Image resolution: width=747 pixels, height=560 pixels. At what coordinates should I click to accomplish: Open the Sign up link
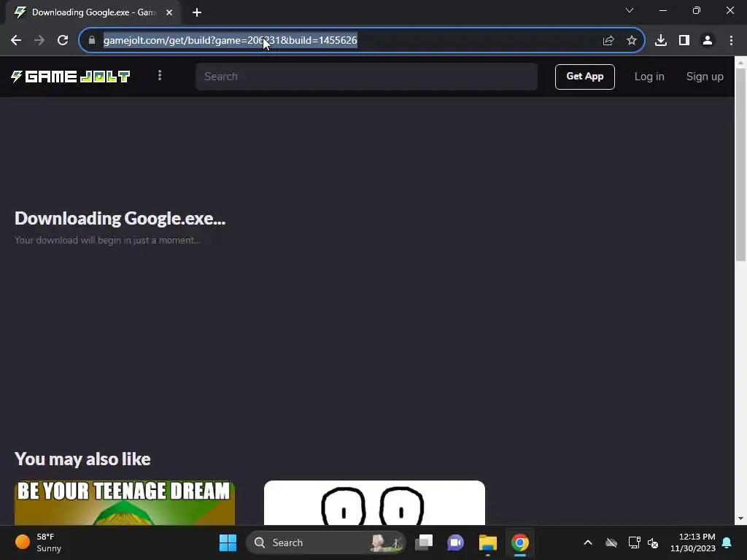point(705,77)
